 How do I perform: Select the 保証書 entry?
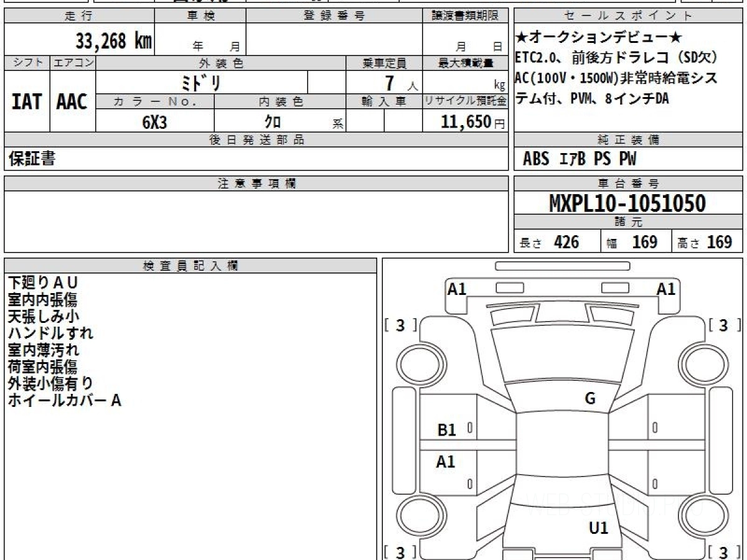tap(32, 159)
